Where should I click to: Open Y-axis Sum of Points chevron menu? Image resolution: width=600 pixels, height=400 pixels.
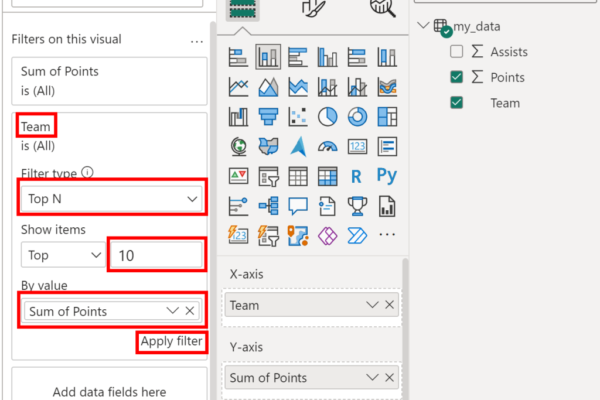click(x=372, y=377)
